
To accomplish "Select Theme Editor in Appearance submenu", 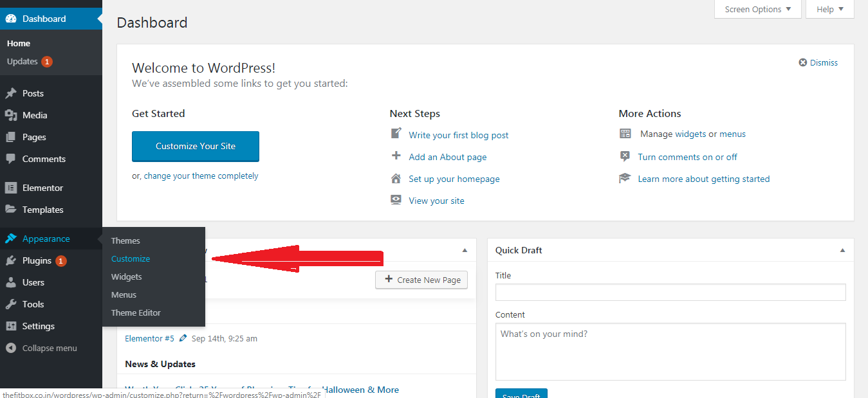I will [136, 312].
